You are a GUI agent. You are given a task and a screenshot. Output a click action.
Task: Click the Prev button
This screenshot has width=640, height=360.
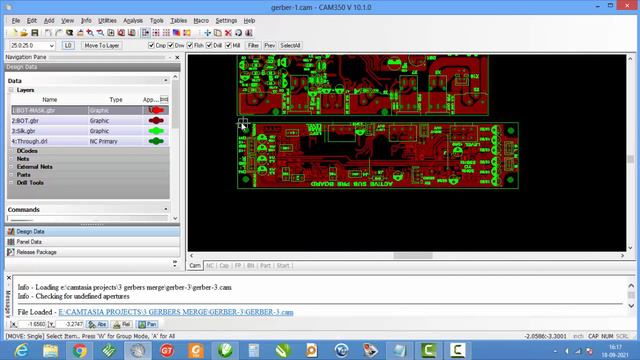(x=269, y=46)
